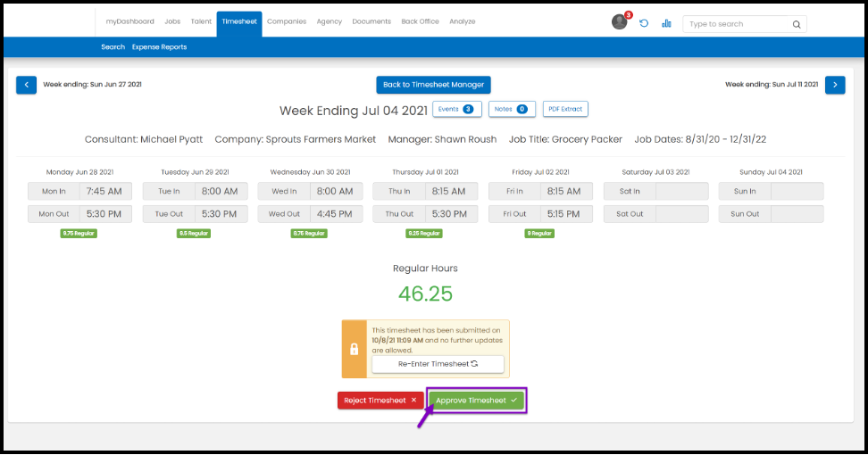Screen dimensions: 868x455
Task: Click Week ending Sun Jul 11 2021 label
Action: 772,85
